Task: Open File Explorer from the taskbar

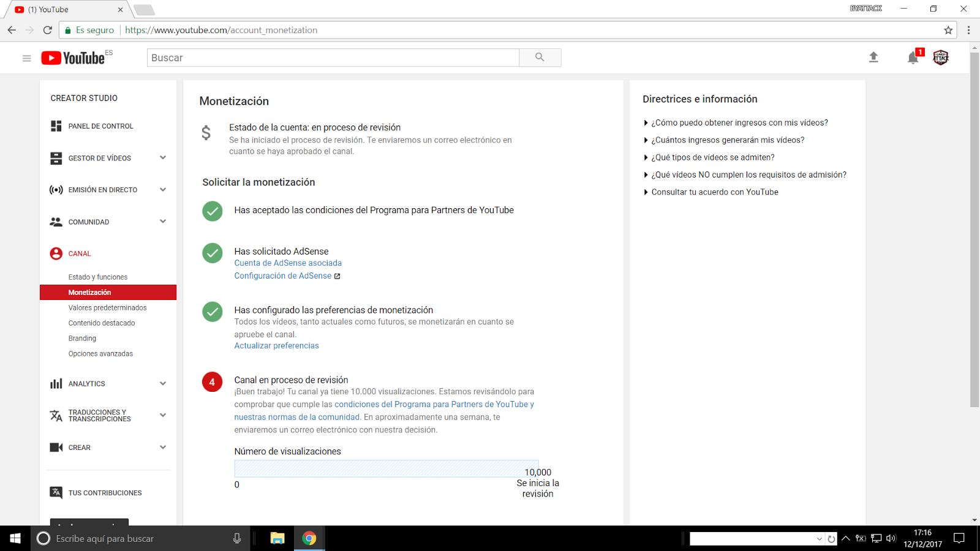Action: click(277, 538)
